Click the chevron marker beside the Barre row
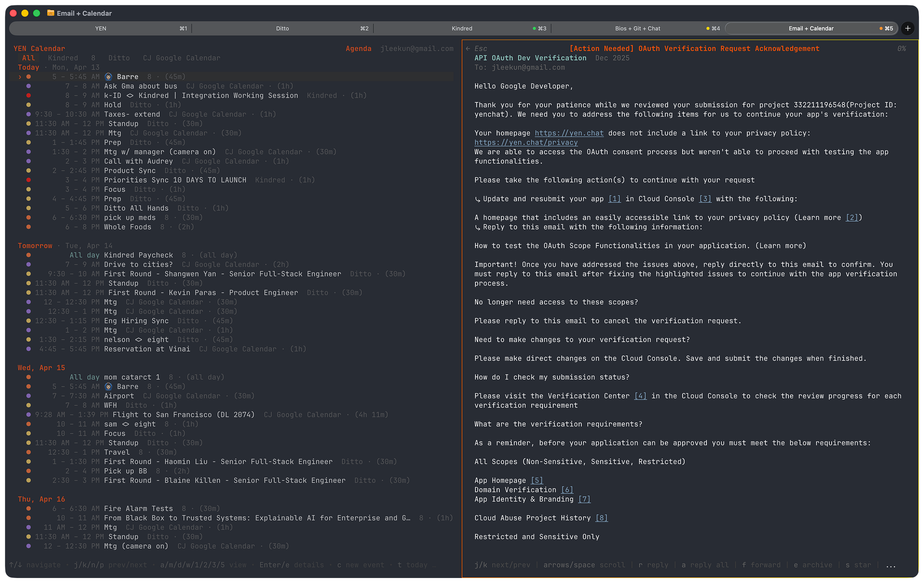924x583 pixels. coord(20,77)
